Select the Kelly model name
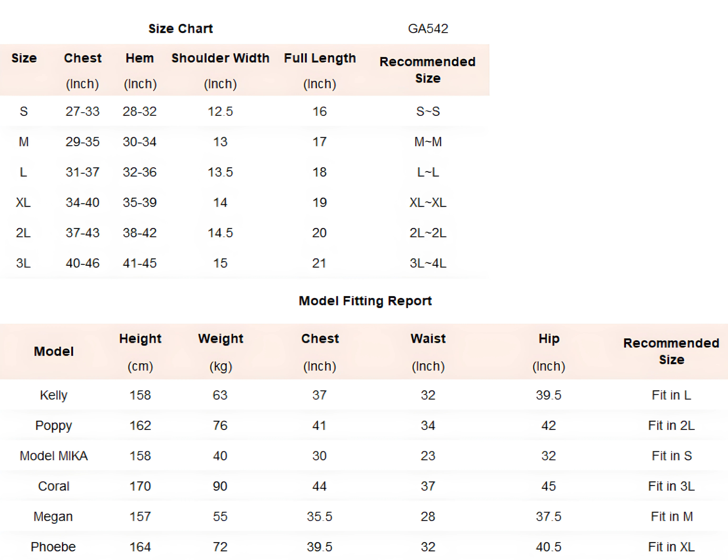This screenshot has height=560, width=728. tap(53, 395)
